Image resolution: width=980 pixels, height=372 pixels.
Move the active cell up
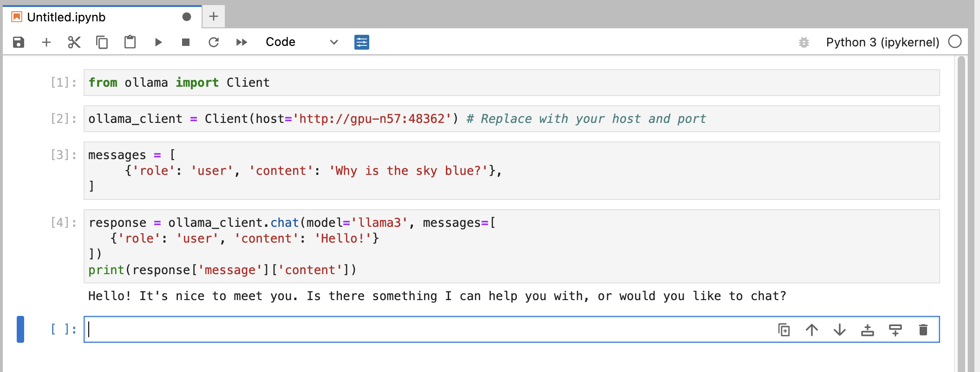812,330
